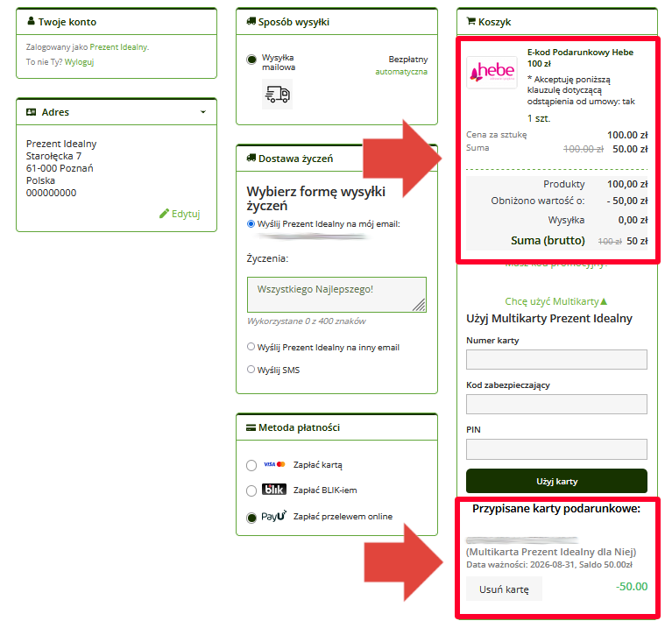
Task: Click the delivery truck icon under Wysyłka mailowa
Action: [277, 94]
